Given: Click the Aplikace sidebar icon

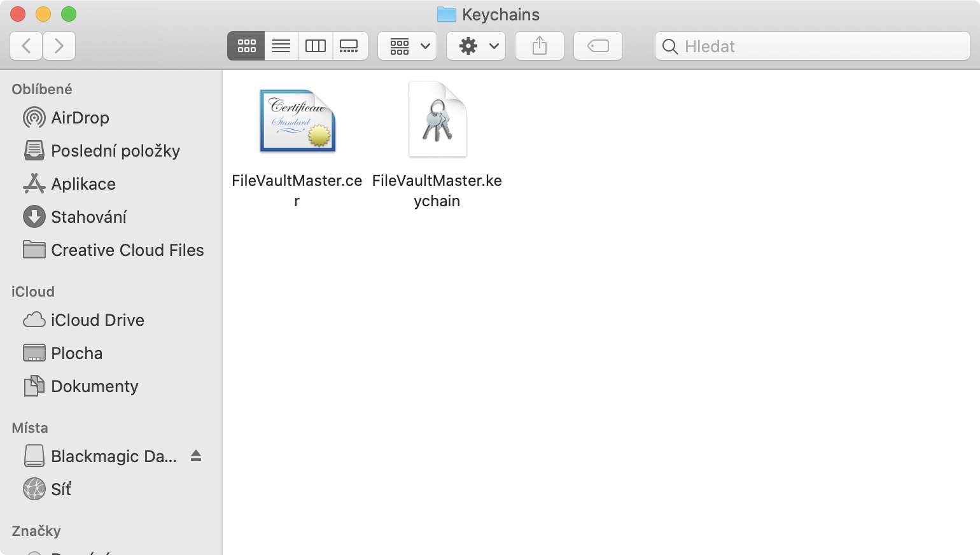Looking at the screenshot, I should point(34,184).
